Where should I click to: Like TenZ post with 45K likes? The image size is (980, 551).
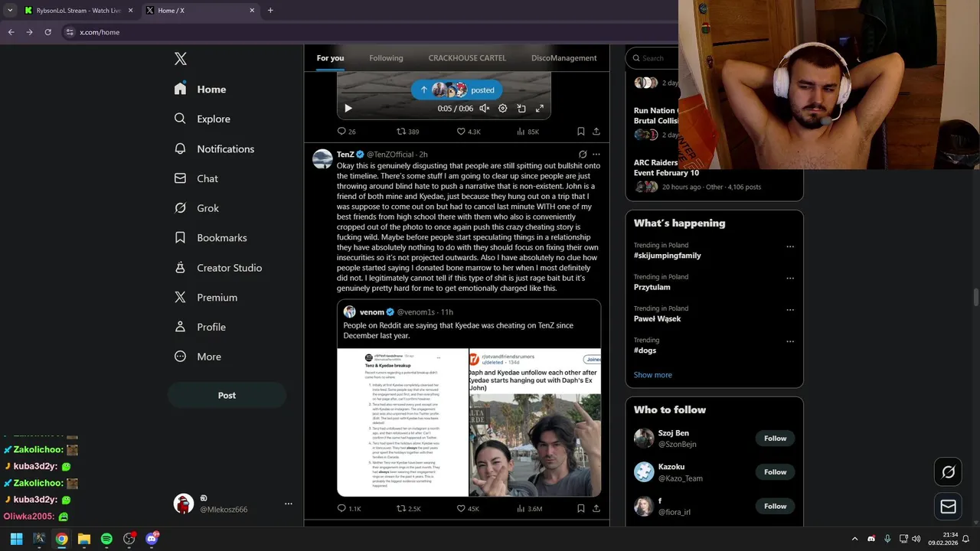click(468, 508)
